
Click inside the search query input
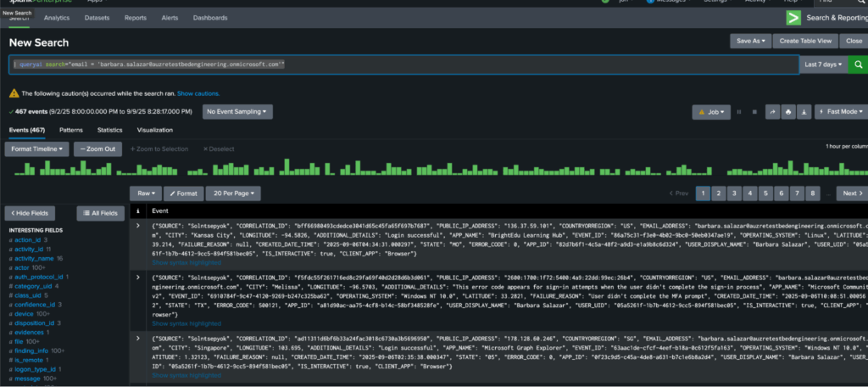[x=403, y=64]
